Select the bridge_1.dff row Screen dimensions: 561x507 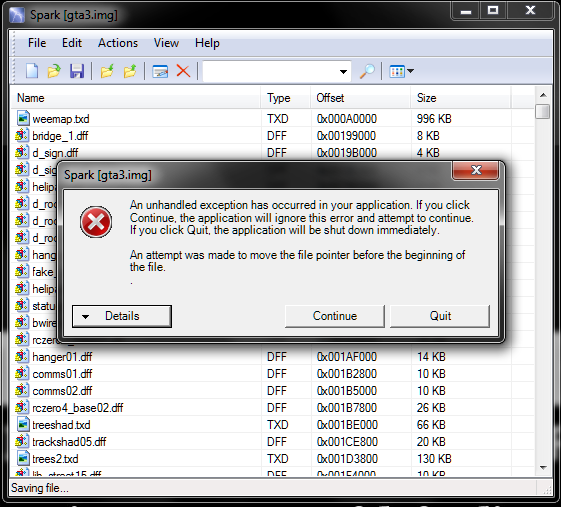[x=273, y=136]
